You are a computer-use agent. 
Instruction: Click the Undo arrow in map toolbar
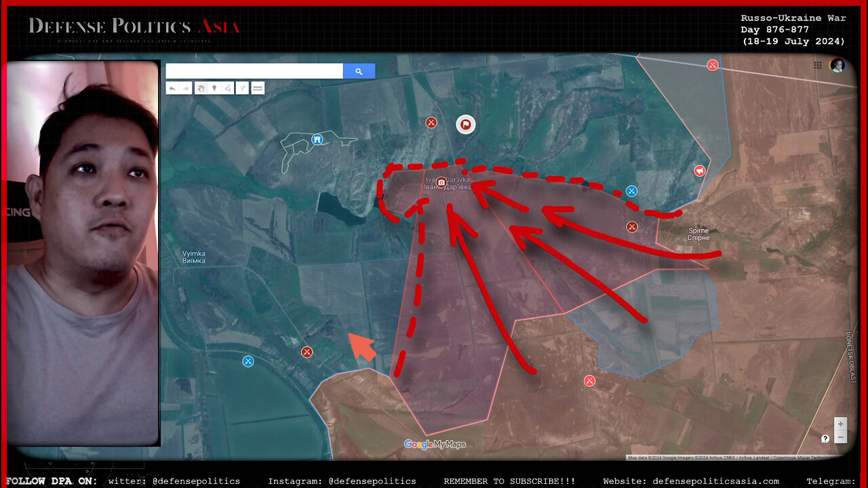[x=172, y=88]
